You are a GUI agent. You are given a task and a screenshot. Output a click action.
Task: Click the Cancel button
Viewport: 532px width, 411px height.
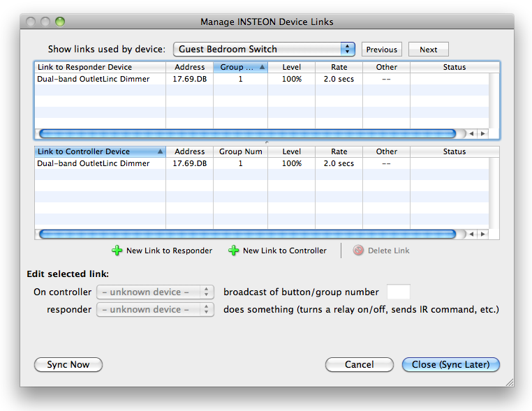(360, 364)
